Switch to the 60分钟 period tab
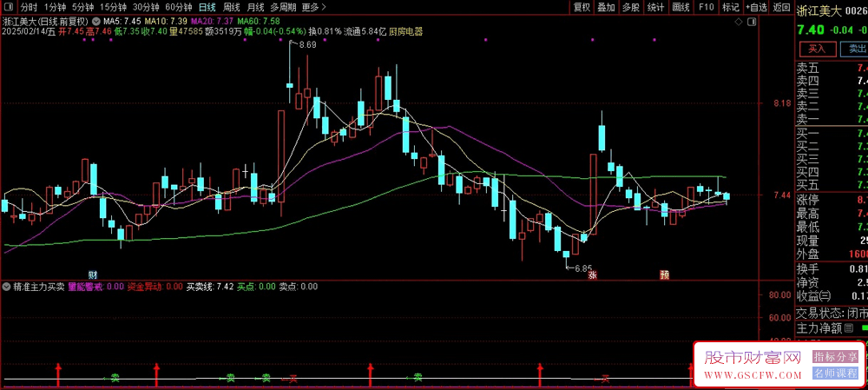 179,7
